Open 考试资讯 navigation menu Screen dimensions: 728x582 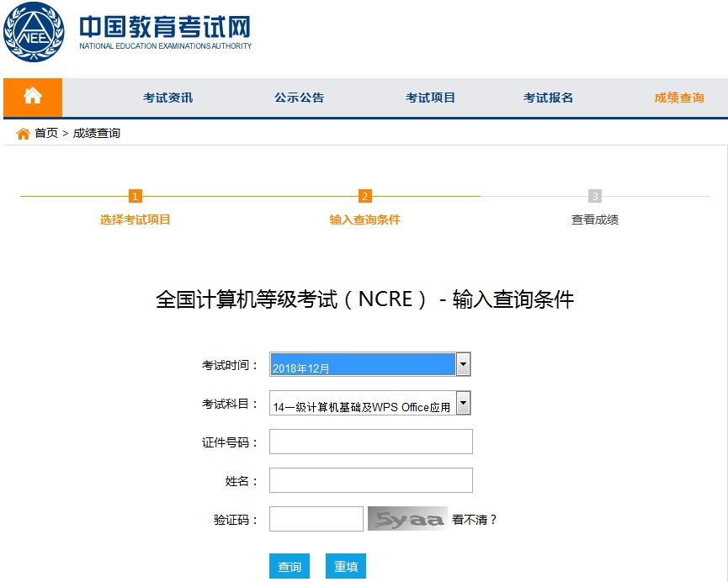[x=167, y=98]
